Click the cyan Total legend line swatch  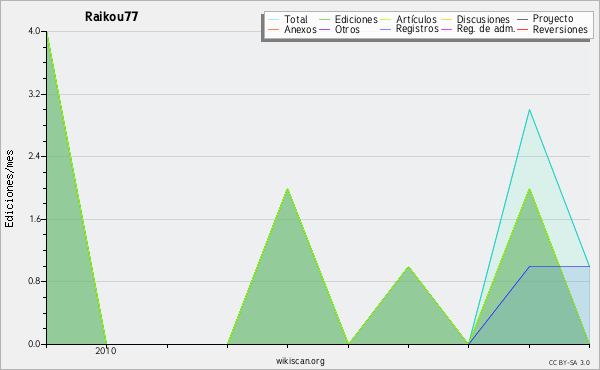tap(274, 20)
